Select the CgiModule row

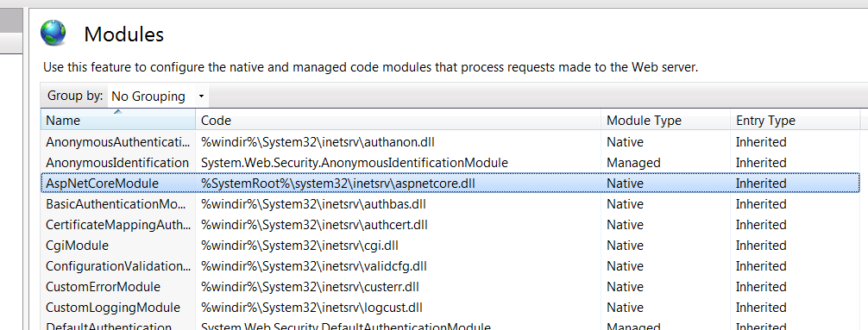pos(450,245)
